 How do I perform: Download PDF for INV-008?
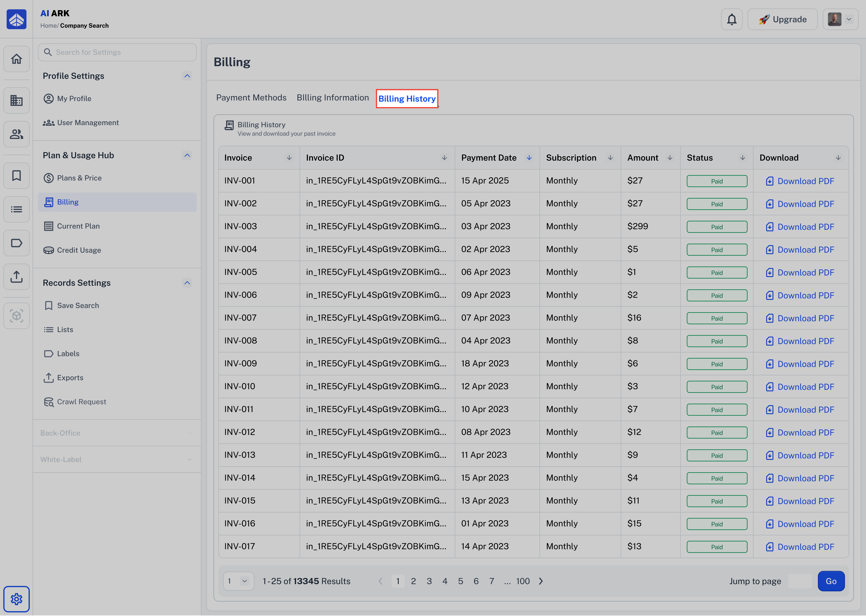pyautogui.click(x=800, y=341)
